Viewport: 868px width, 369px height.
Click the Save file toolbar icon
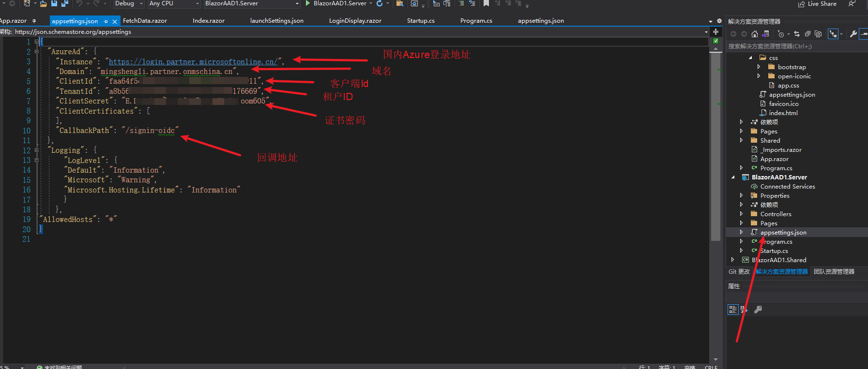[54, 3]
